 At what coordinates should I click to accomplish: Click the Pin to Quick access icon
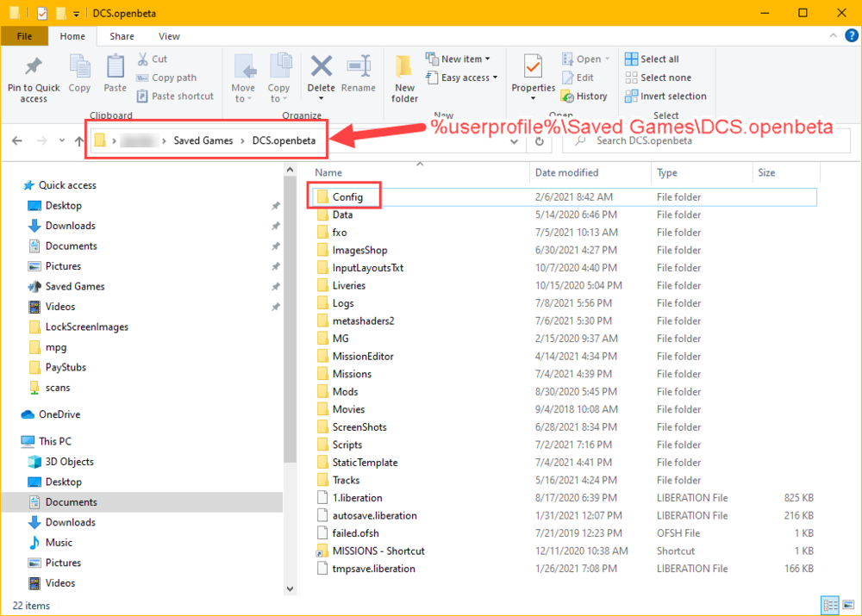tap(34, 67)
